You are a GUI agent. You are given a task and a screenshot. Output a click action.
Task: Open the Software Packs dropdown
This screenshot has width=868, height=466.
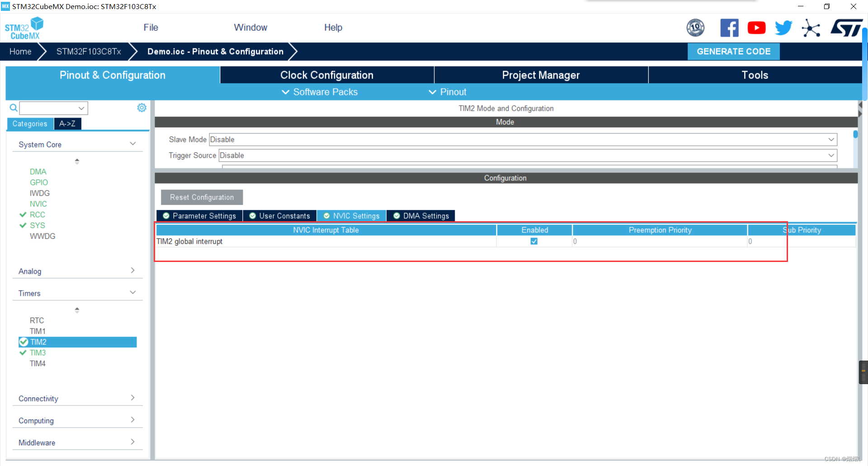pos(320,92)
